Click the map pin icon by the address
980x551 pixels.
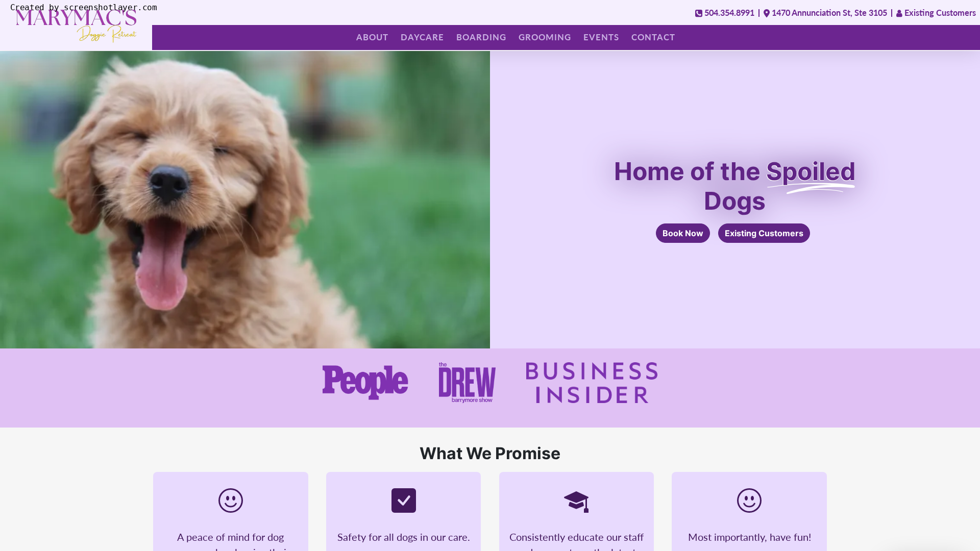(x=766, y=13)
